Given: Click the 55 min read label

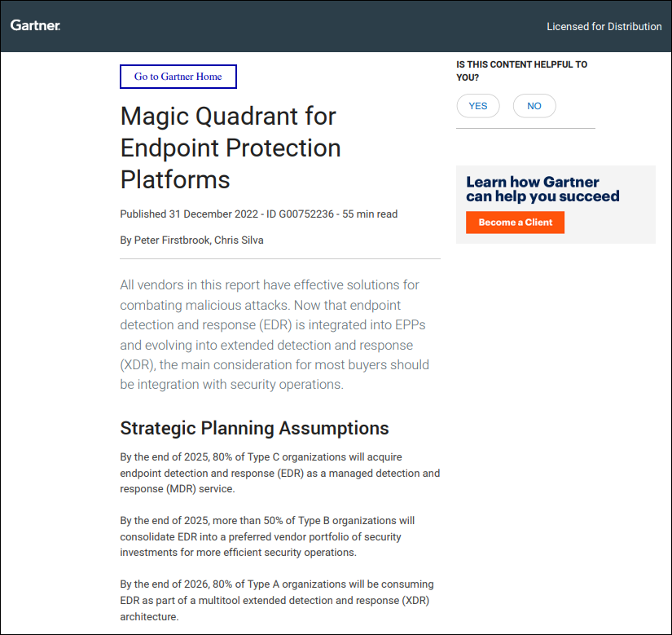Looking at the screenshot, I should coord(370,214).
